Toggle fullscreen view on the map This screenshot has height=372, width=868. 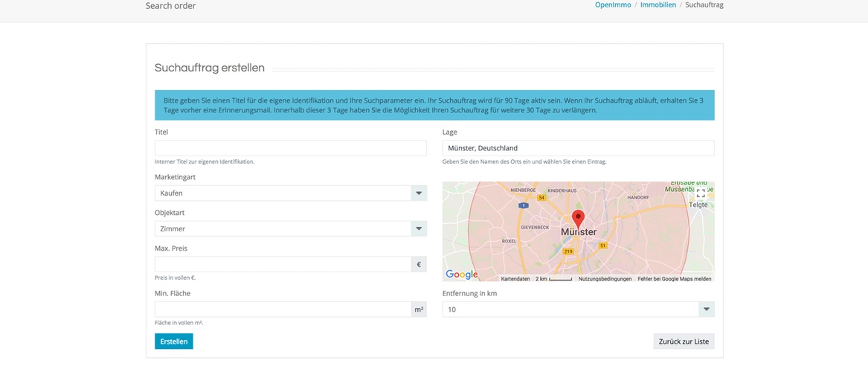(700, 193)
